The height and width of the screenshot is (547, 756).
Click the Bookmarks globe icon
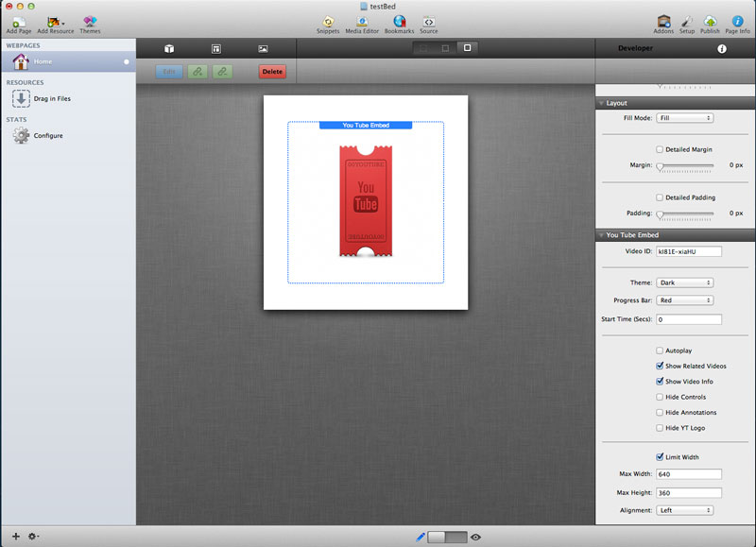click(x=399, y=21)
